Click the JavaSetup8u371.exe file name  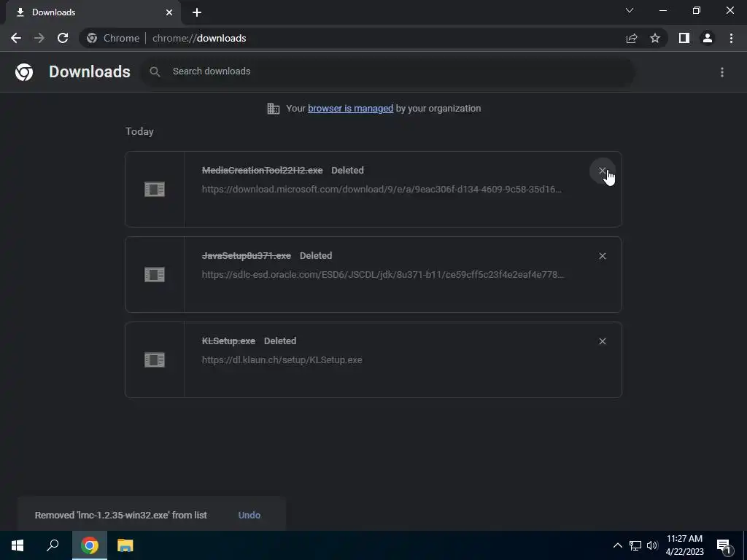247,256
